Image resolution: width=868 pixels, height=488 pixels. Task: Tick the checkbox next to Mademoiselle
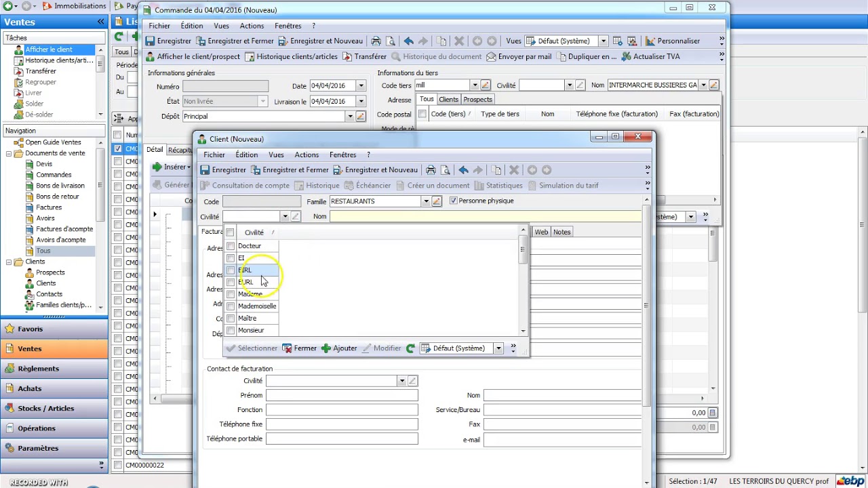[x=231, y=306]
